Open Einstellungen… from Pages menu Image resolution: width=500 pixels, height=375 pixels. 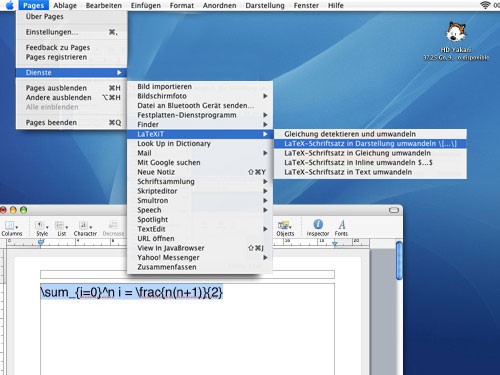pos(71,32)
